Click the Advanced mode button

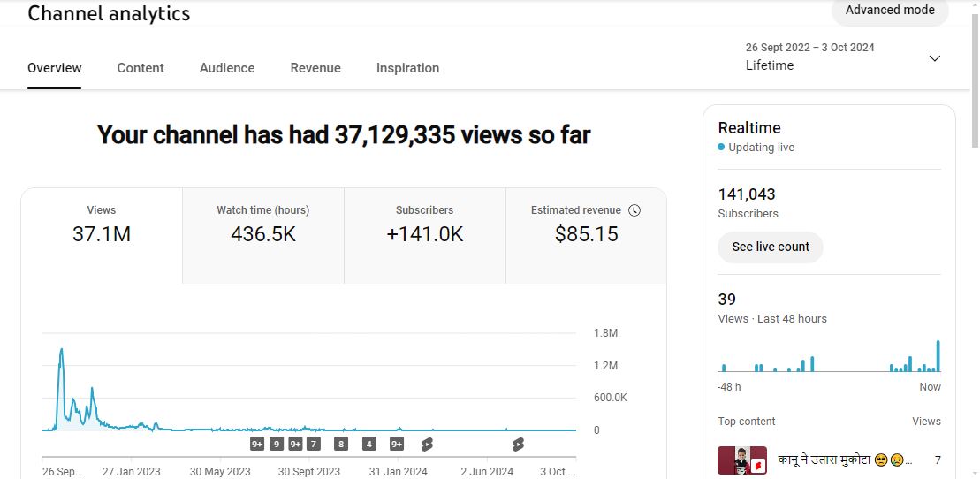tap(889, 11)
